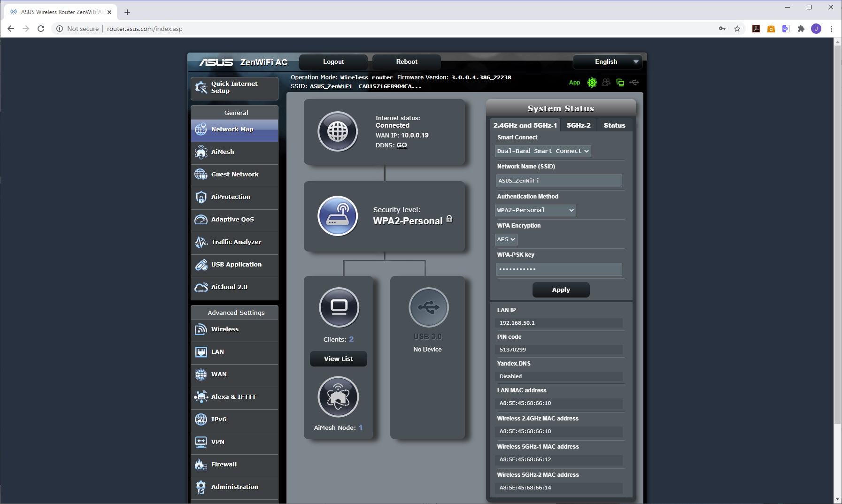Click the Internet status globe icon
Image resolution: width=842 pixels, height=504 pixels.
(338, 131)
